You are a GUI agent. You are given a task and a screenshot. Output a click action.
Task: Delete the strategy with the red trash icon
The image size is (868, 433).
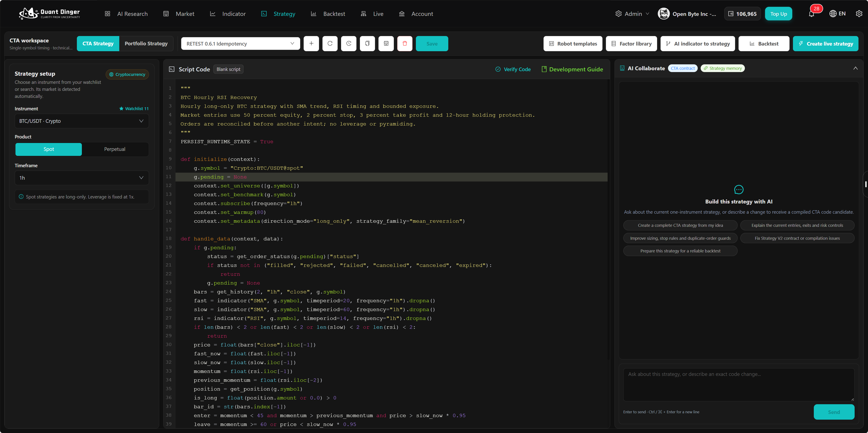click(405, 44)
